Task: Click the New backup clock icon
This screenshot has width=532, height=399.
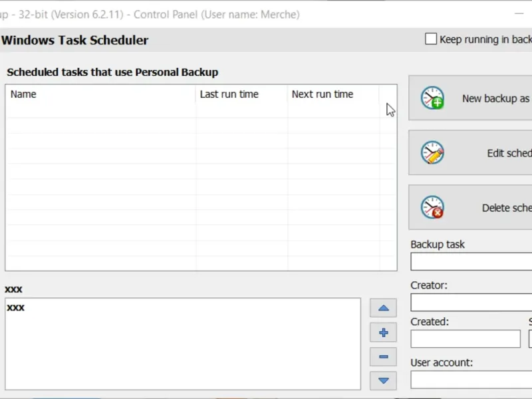Action: point(432,98)
